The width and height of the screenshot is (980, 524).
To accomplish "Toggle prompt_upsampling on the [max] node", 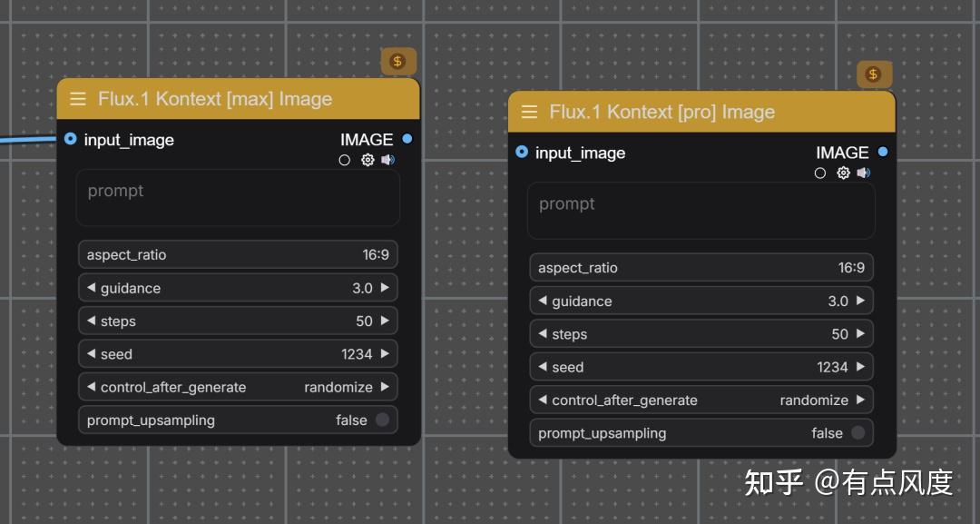I will tap(383, 420).
